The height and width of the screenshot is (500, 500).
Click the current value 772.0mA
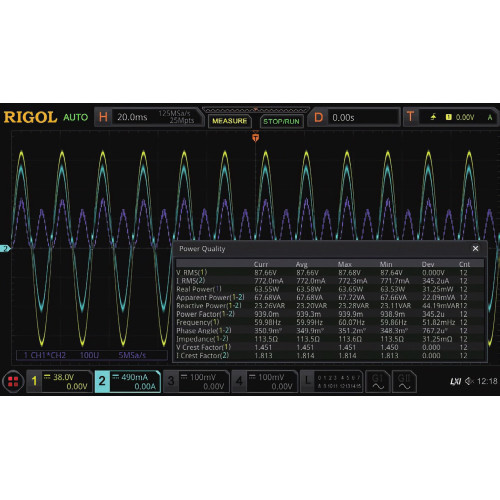click(x=269, y=281)
